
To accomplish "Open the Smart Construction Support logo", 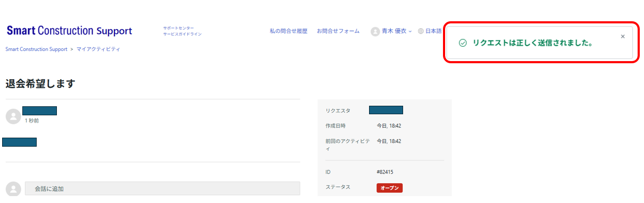I will click(x=69, y=31).
